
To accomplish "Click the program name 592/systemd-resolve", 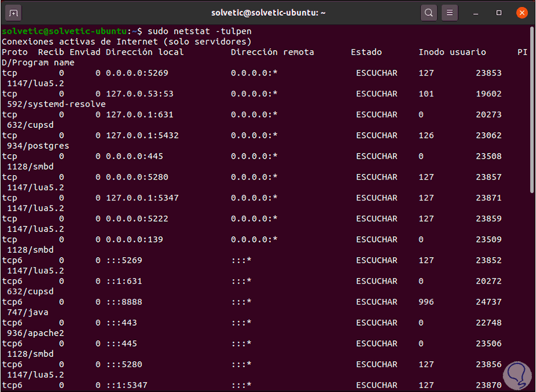I will click(56, 104).
